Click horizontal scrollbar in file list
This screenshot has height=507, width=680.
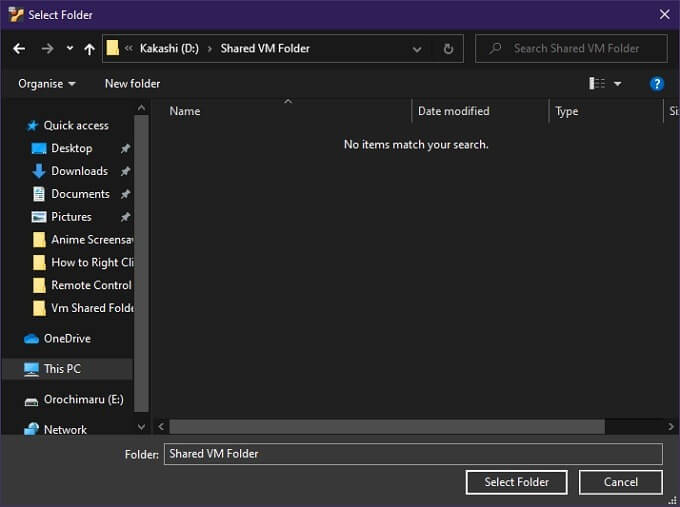tap(387, 427)
